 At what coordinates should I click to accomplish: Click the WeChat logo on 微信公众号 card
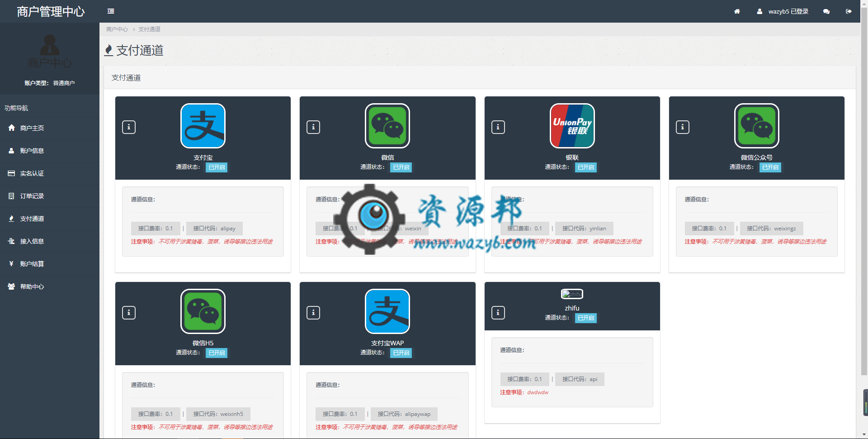757,126
